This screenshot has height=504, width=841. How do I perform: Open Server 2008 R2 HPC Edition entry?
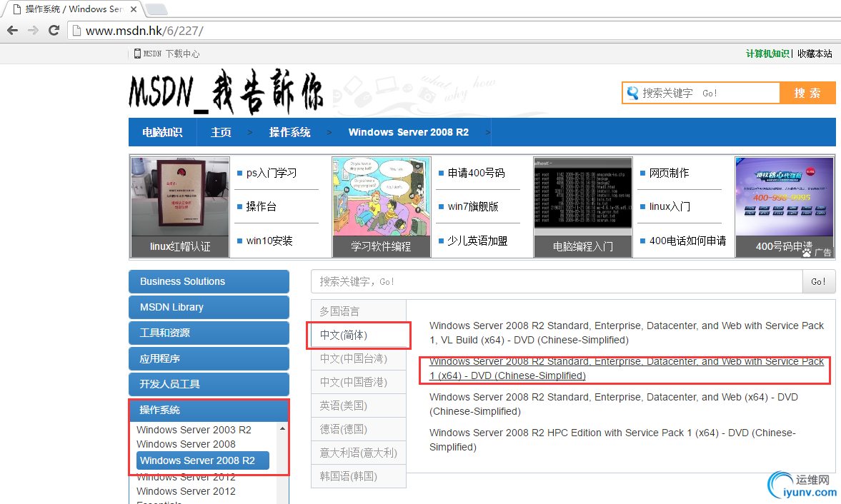point(612,440)
